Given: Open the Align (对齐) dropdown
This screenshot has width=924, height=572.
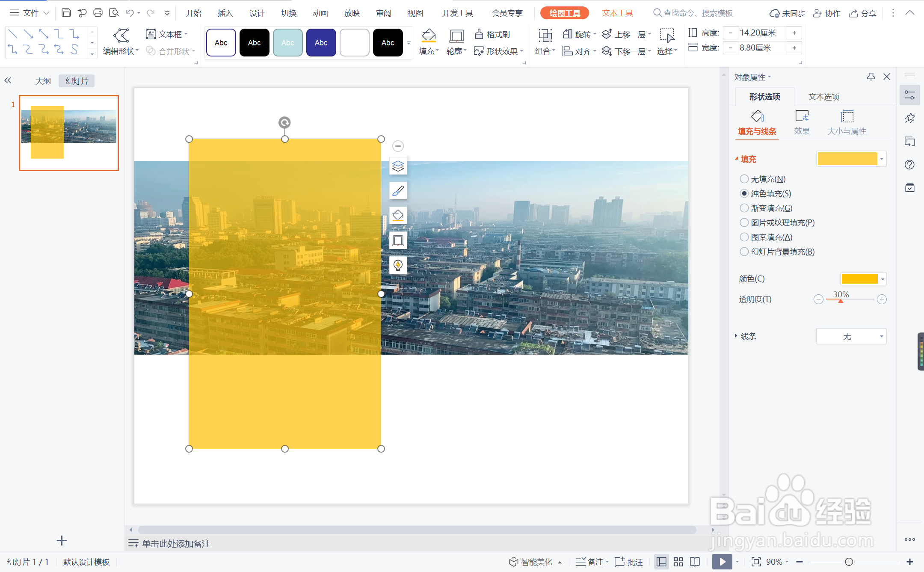Looking at the screenshot, I should [580, 51].
